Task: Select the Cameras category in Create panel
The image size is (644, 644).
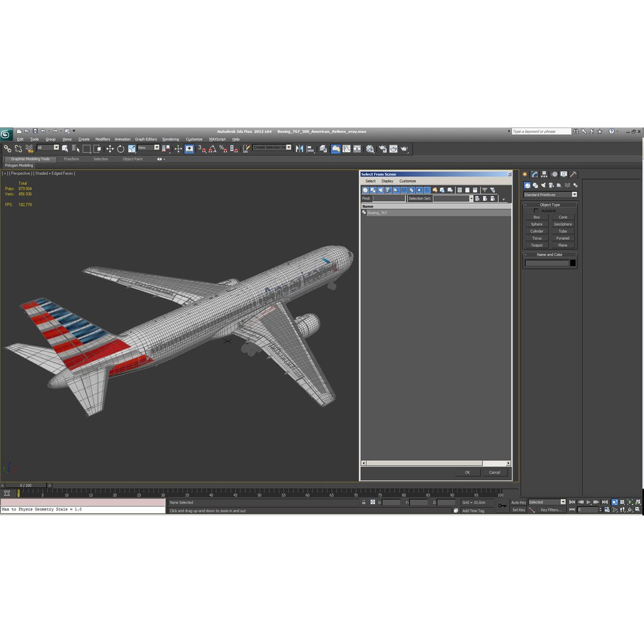Action: point(551,185)
